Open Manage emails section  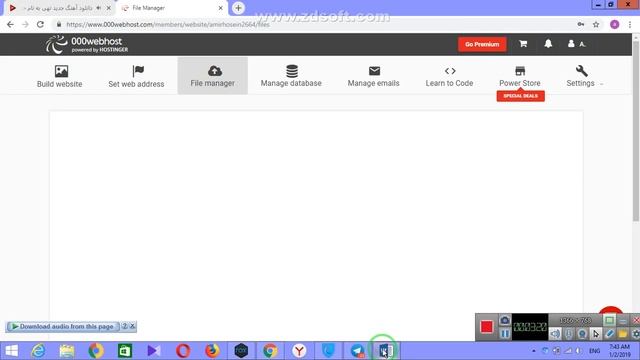[373, 76]
